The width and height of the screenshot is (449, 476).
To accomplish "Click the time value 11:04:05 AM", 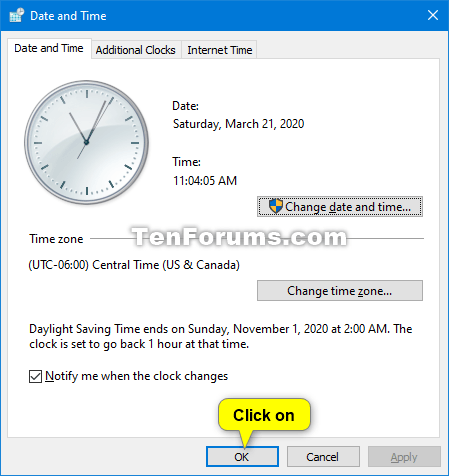I will [205, 181].
